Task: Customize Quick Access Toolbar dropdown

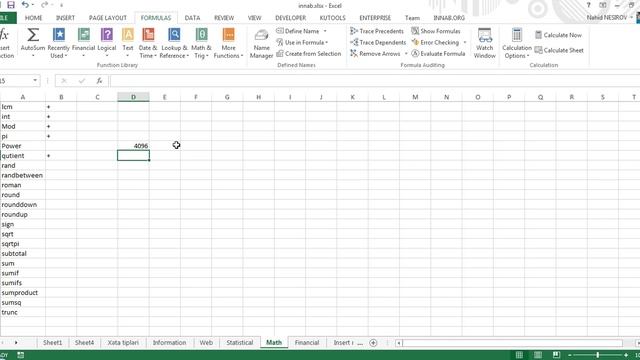Action: pos(61,5)
